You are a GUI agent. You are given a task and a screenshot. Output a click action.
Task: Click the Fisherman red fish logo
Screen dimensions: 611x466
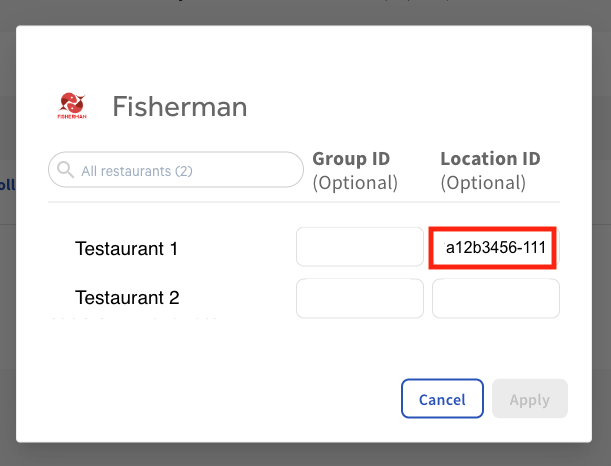pos(72,105)
